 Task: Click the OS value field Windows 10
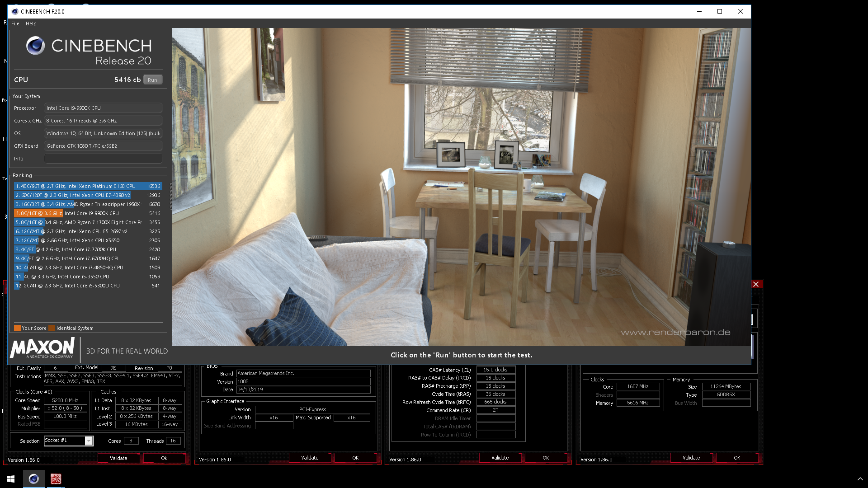click(x=103, y=133)
